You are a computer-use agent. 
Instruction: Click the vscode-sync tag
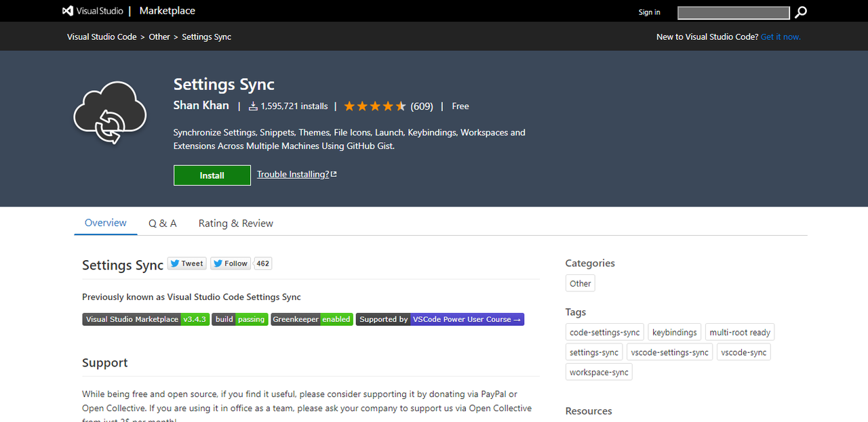744,352
